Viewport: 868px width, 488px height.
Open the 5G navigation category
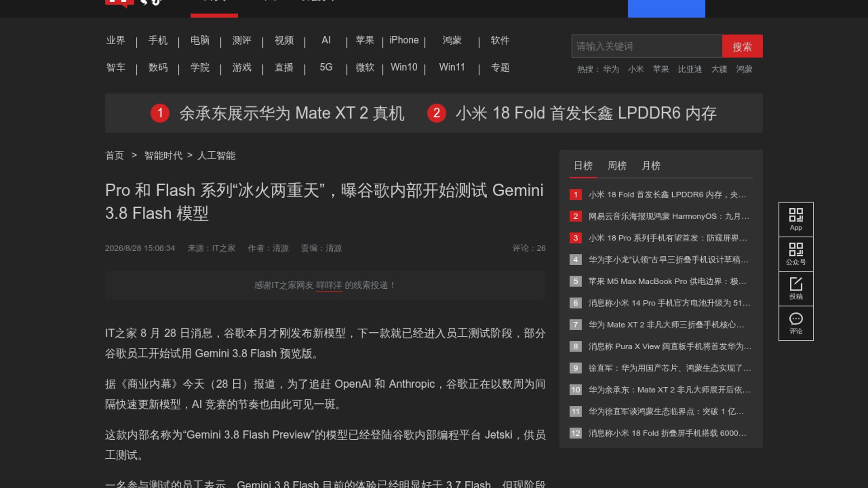tap(326, 67)
